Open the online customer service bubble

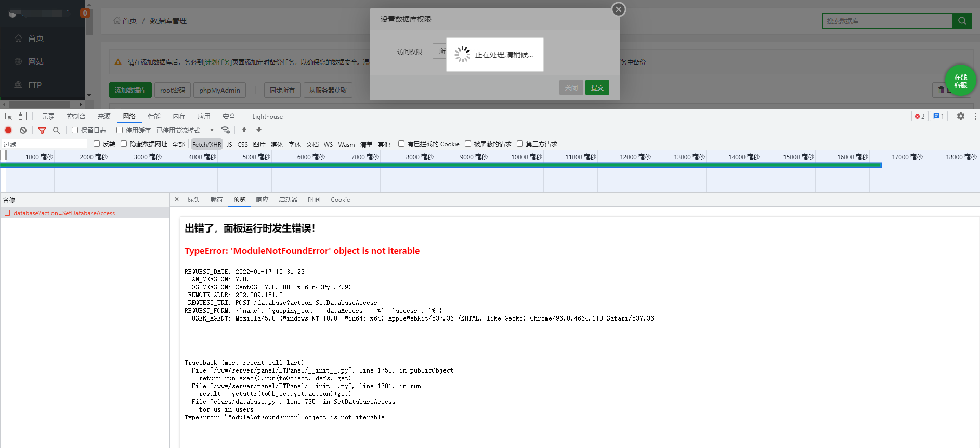click(960, 81)
